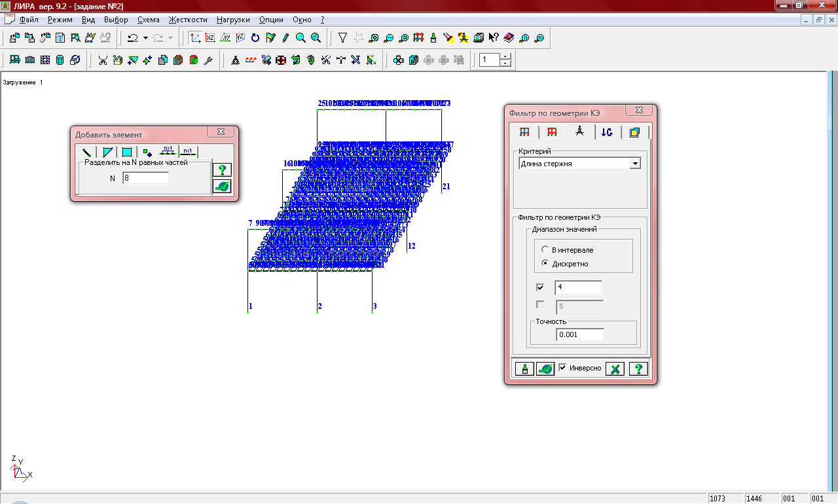Click the undo arrow icon
838x504 pixels.
(x=132, y=38)
